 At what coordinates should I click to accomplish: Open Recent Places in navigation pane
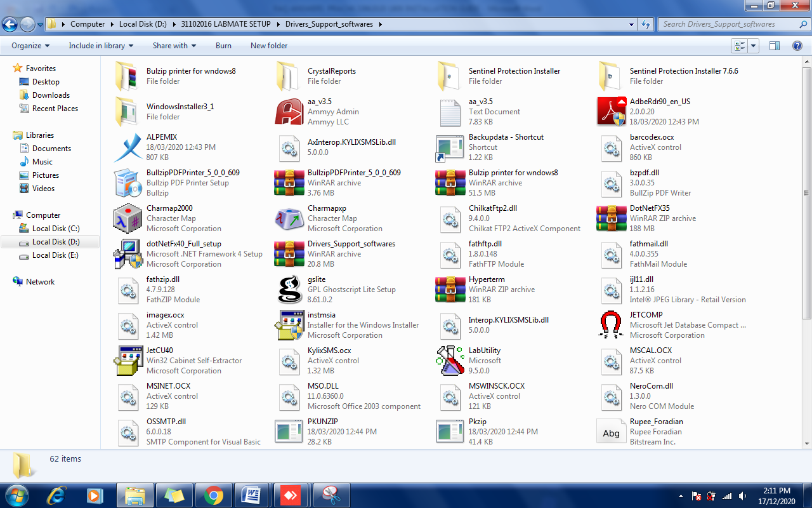pos(55,109)
